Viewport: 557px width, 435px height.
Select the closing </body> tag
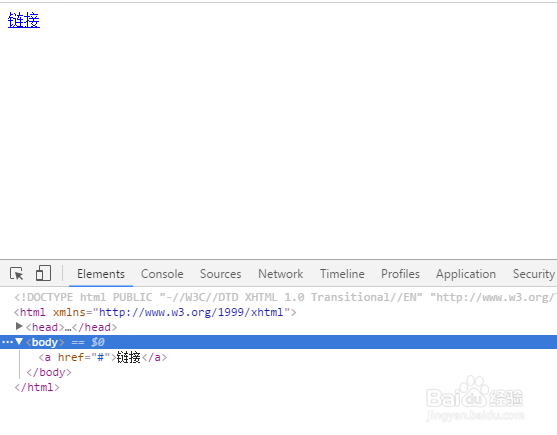pyautogui.click(x=49, y=372)
